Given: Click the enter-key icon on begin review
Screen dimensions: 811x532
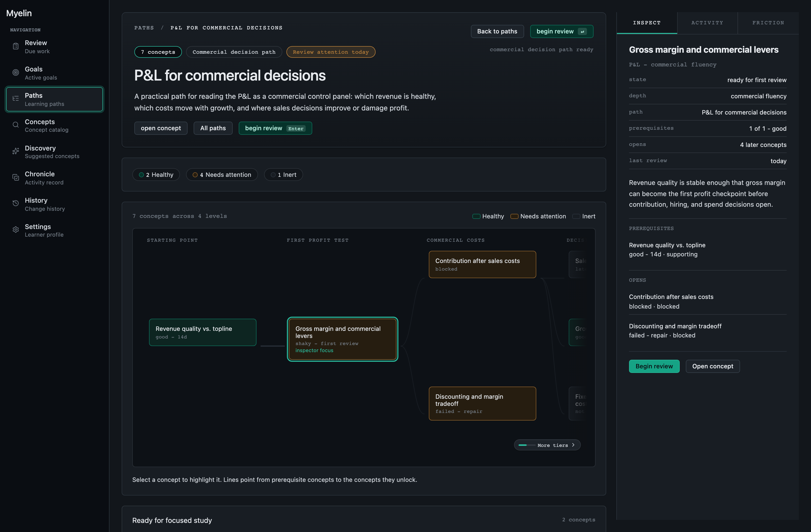Looking at the screenshot, I should click(582, 32).
